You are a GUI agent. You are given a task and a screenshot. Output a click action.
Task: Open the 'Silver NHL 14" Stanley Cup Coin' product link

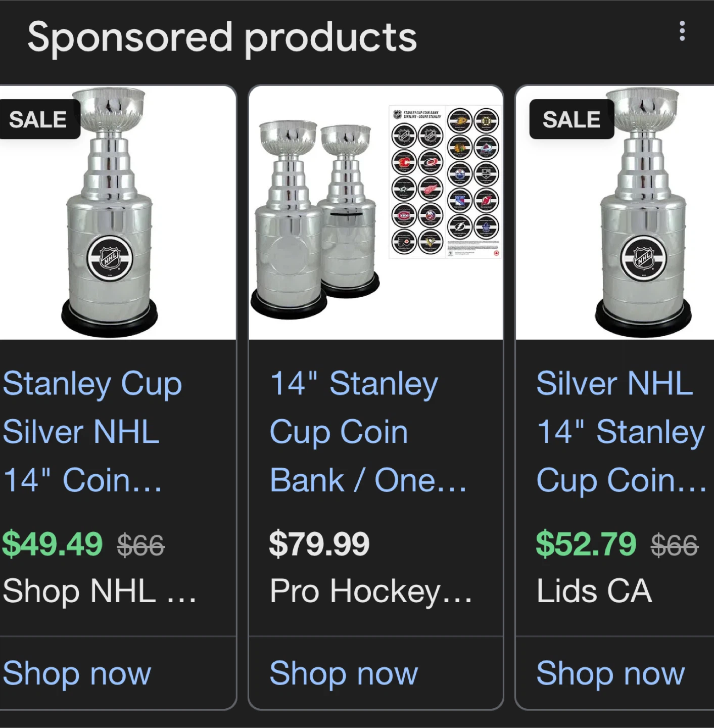619,432
